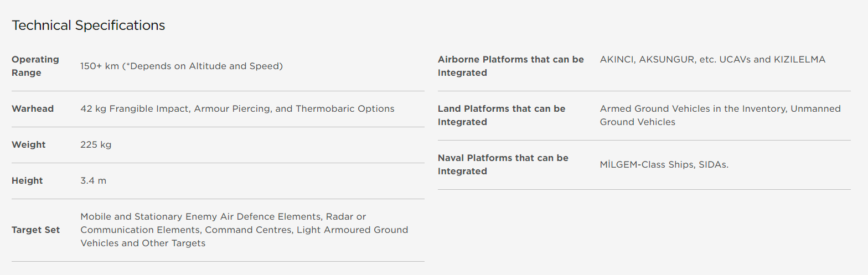This screenshot has width=868, height=275.
Task: Click the Armed Ground Vehicles in the Inventory text
Action: (x=693, y=108)
